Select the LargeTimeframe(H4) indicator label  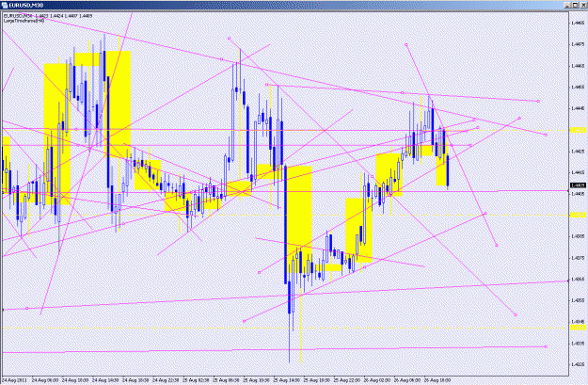(x=24, y=21)
